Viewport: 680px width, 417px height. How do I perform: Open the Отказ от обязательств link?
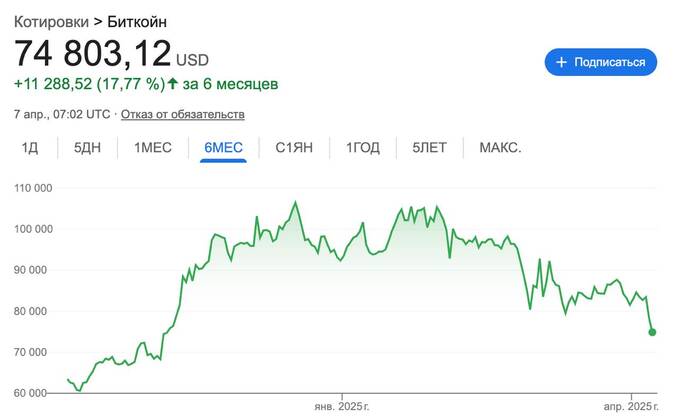click(x=184, y=114)
